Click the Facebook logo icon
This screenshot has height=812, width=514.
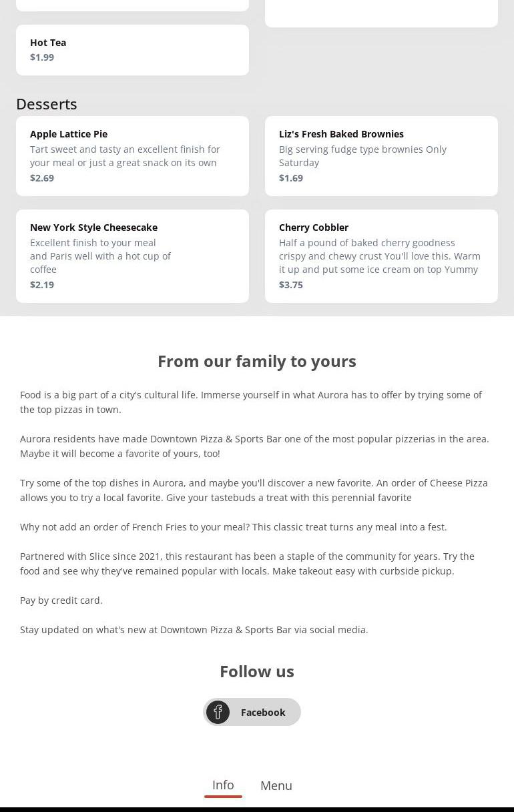click(x=218, y=712)
